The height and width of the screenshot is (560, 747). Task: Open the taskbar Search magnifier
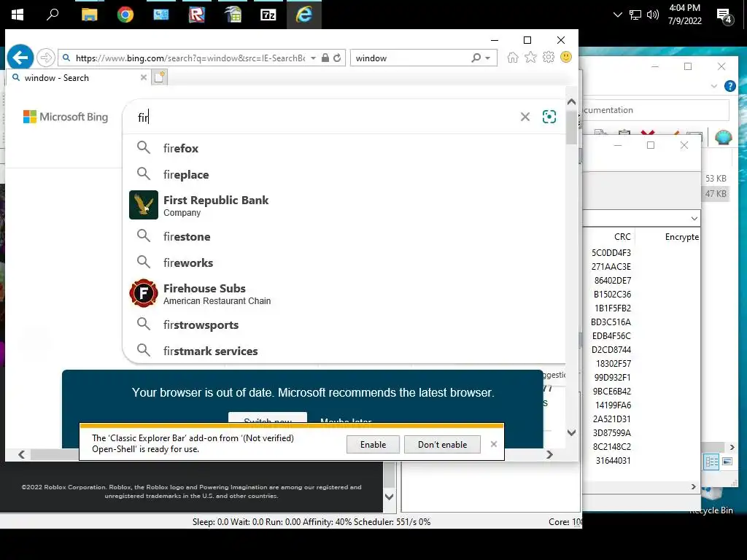click(x=53, y=15)
